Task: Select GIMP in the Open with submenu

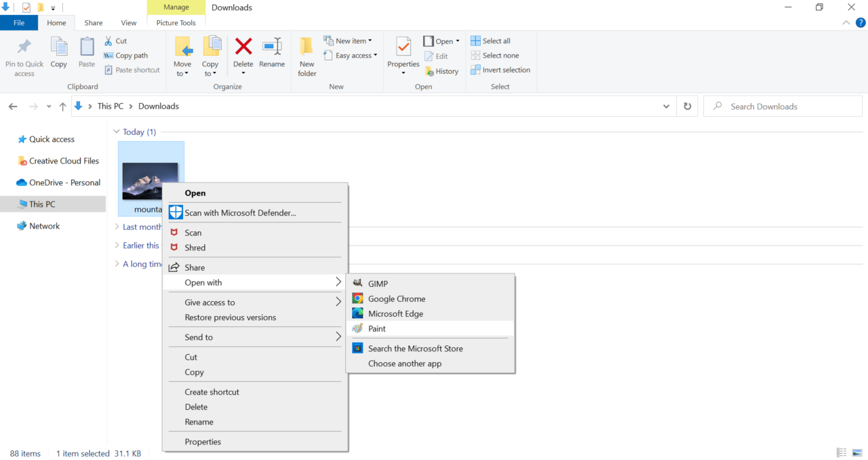Action: point(378,284)
